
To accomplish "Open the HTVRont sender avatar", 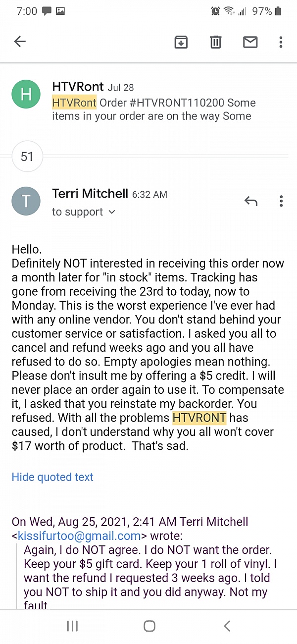I will 26,95.
